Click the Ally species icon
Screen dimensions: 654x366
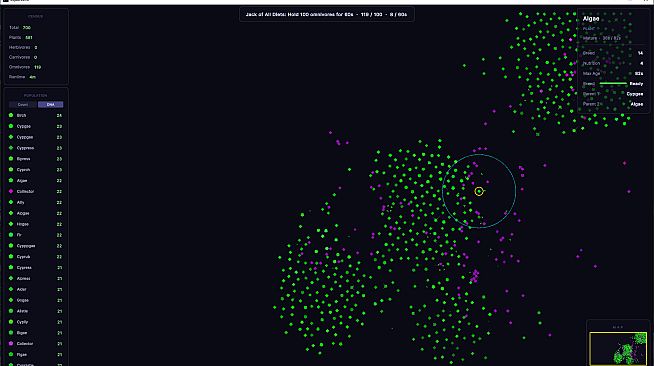[x=11, y=202]
